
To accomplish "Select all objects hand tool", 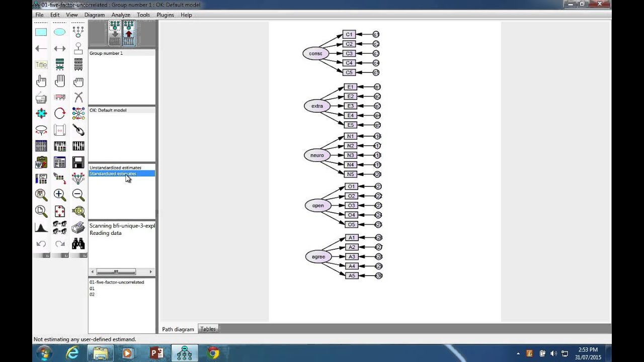I will 60,81.
